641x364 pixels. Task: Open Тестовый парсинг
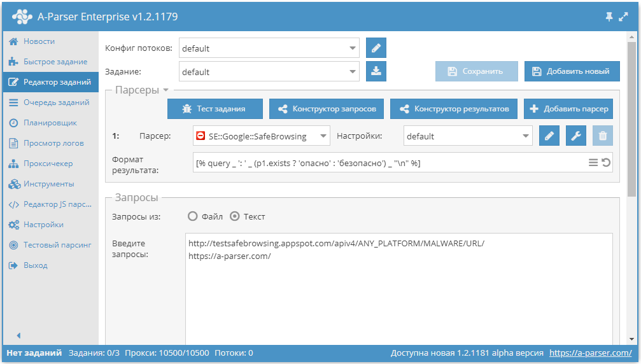click(x=51, y=245)
